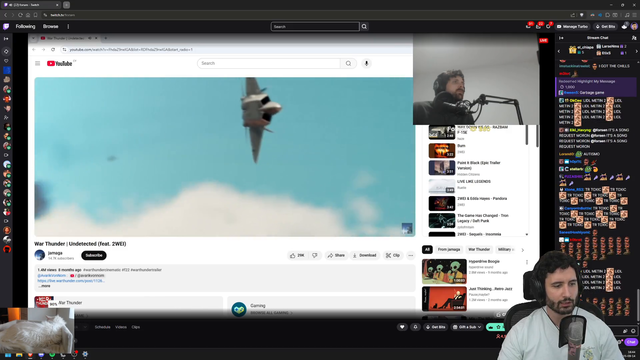The width and height of the screenshot is (640, 360).
Task: Open the user profile avatar menu
Action: pyautogui.click(x=634, y=27)
